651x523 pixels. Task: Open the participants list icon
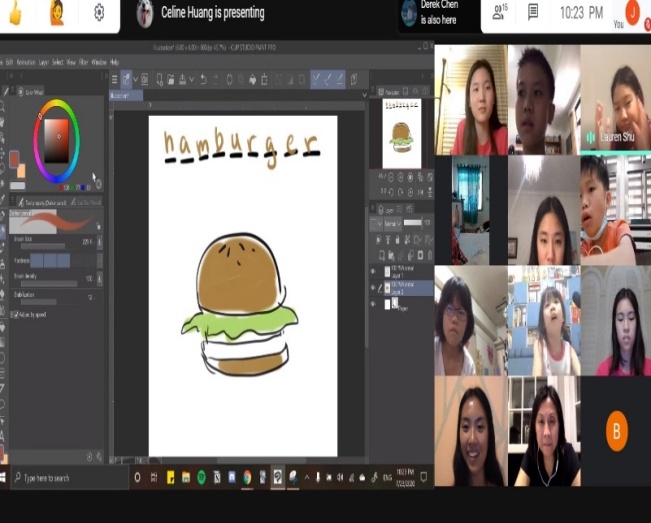click(x=499, y=12)
